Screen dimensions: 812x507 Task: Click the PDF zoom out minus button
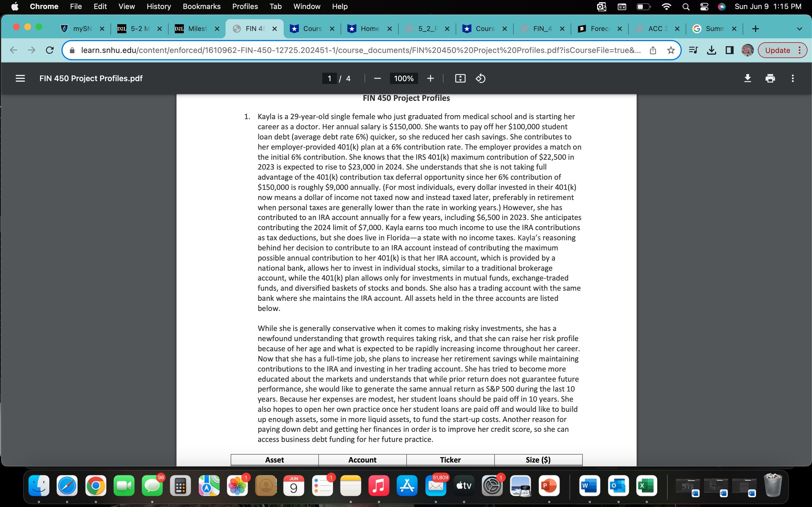point(377,79)
